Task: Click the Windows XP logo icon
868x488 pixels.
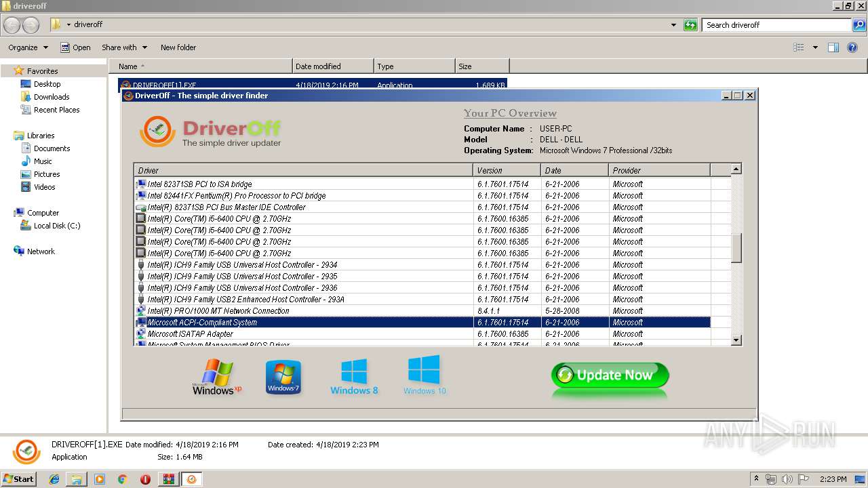Action: (x=216, y=377)
